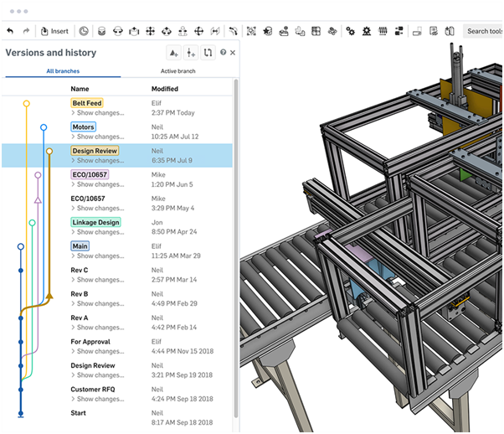This screenshot has width=504, height=434.
Task: Click the gears icon in toolbar
Action: point(350,31)
